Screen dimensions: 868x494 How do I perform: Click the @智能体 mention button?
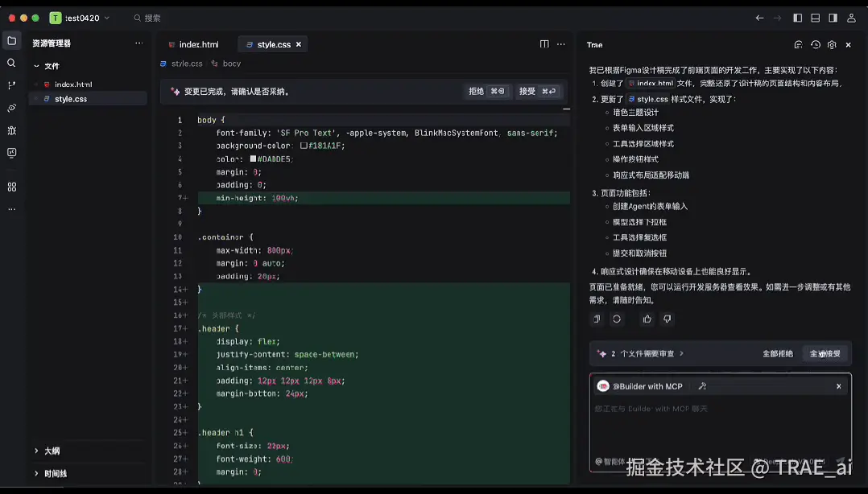point(610,461)
